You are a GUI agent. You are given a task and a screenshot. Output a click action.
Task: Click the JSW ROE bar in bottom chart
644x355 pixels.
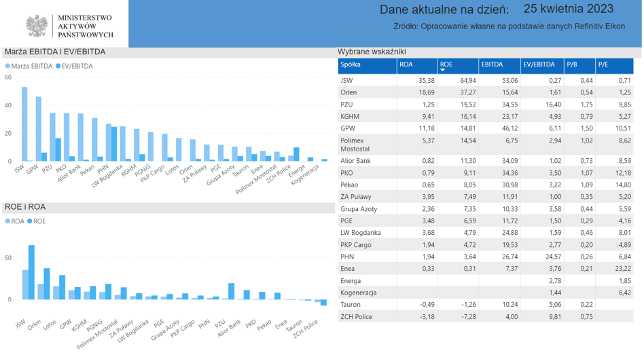(x=31, y=272)
